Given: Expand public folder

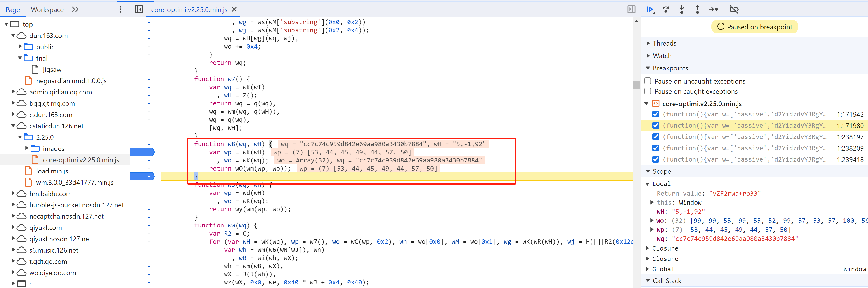Looking at the screenshot, I should point(20,47).
